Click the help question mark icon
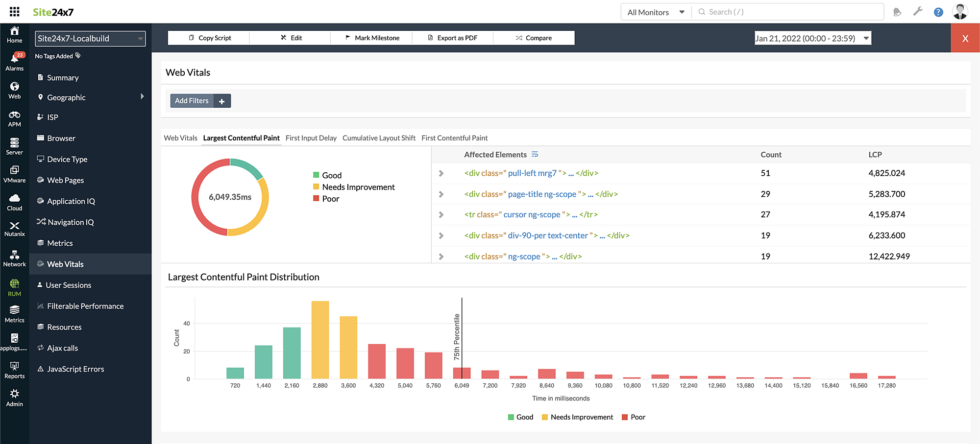This screenshot has height=444, width=980. click(x=938, y=12)
